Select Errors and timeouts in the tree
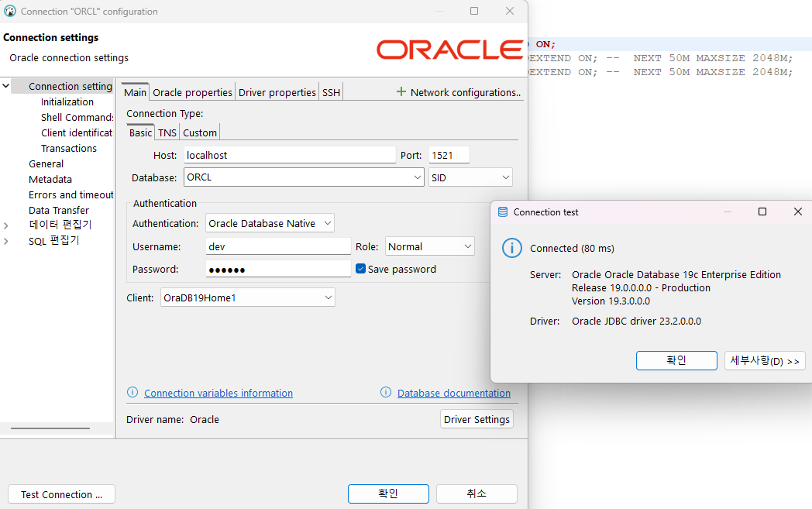Viewport: 812px width, 509px height. [71, 194]
